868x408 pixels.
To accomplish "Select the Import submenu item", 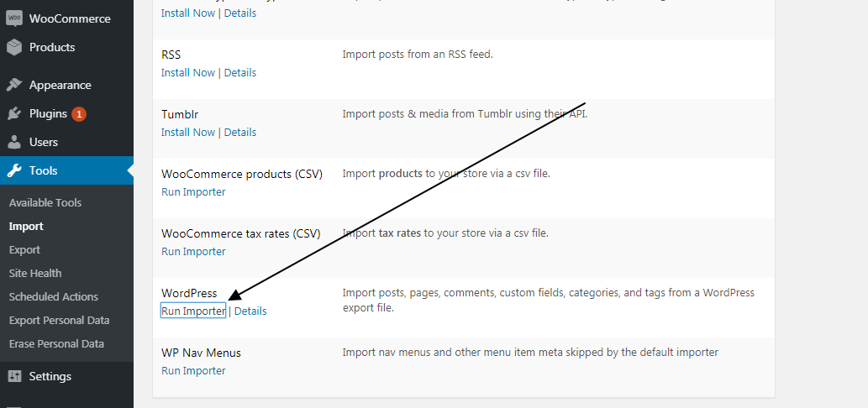I will pyautogui.click(x=26, y=226).
